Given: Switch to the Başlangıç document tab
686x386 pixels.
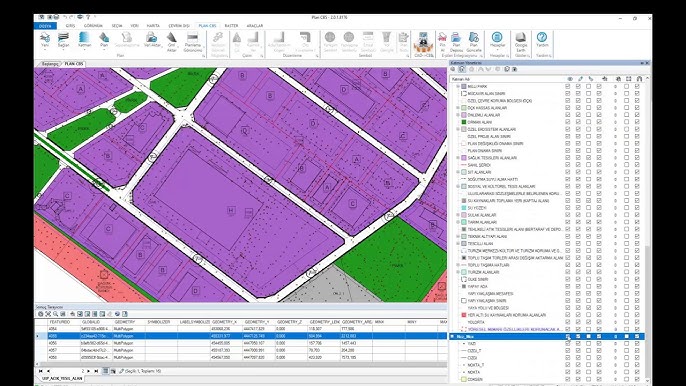Looking at the screenshot, I should coord(50,64).
